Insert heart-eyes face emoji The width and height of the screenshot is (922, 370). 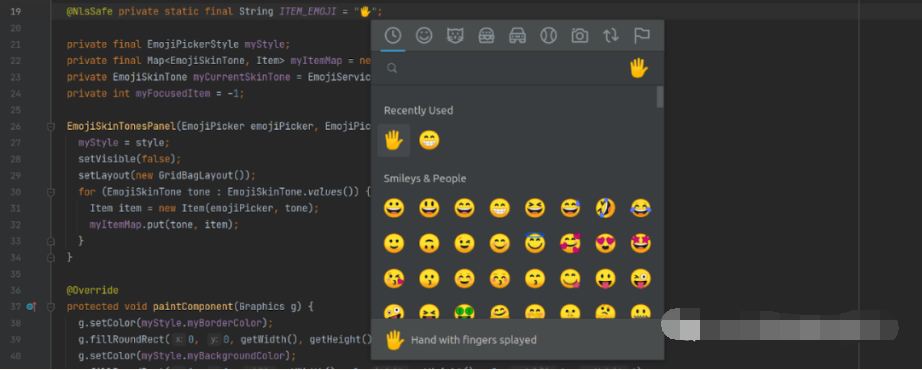(x=606, y=244)
